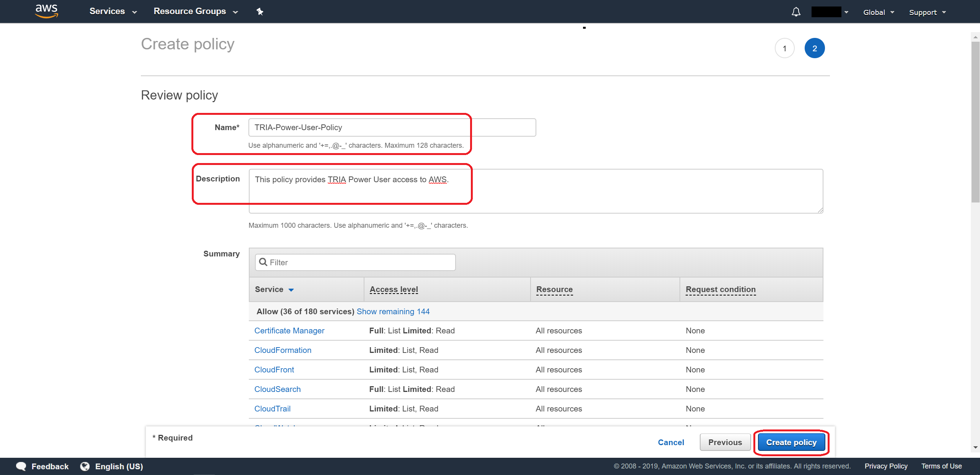This screenshot has width=980, height=475.
Task: Cancel the policy creation
Action: [x=671, y=442]
